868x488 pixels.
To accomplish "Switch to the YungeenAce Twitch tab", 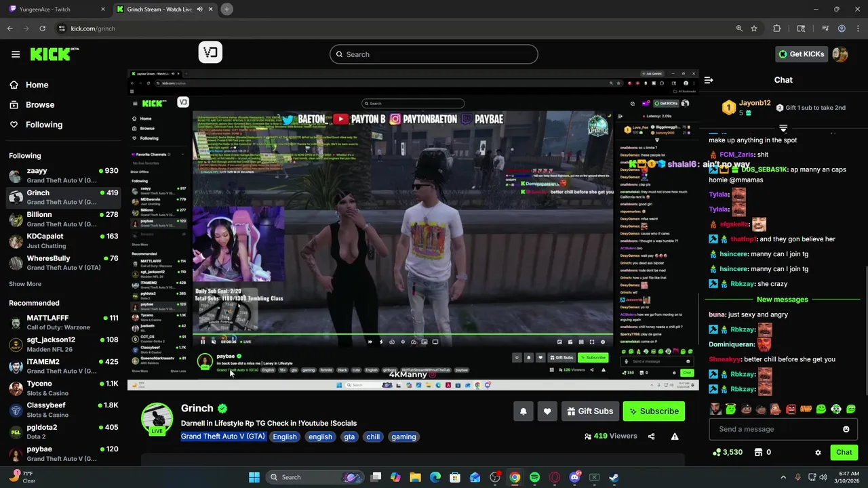I will pyautogui.click(x=57, y=9).
